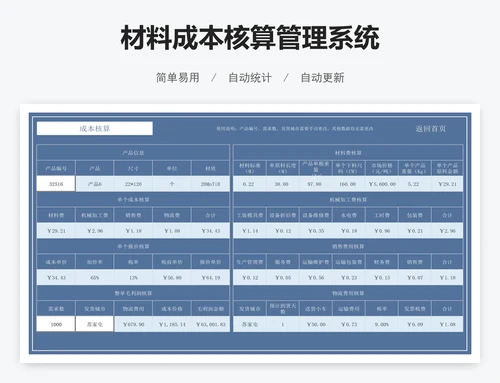The width and height of the screenshot is (500, 383).
Task: Select the 产品编号 column header
Action: 56,168
